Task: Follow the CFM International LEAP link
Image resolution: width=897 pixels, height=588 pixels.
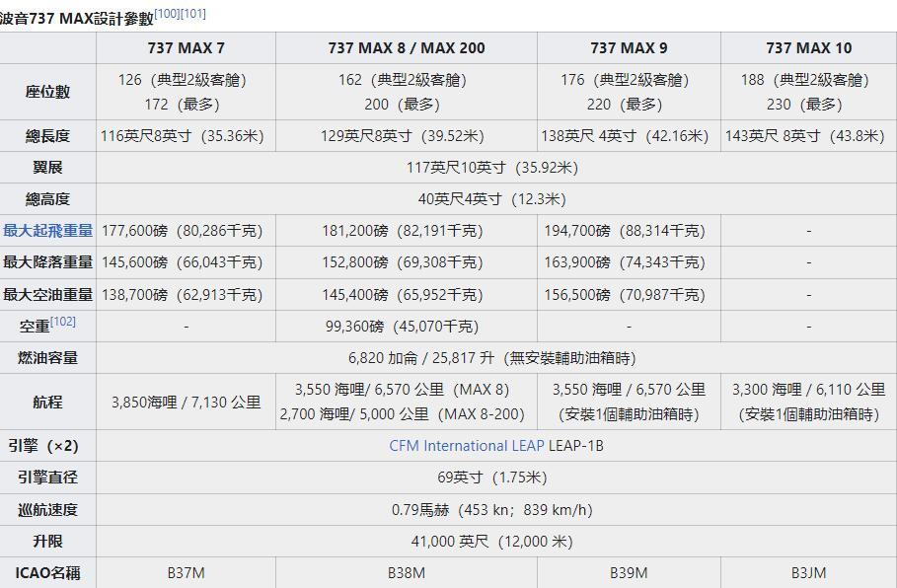Action: tap(466, 446)
